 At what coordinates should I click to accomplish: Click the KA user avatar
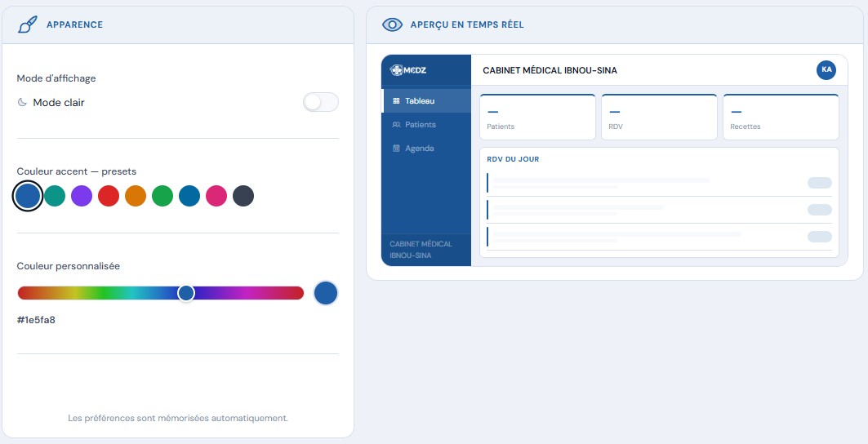pyautogui.click(x=826, y=69)
